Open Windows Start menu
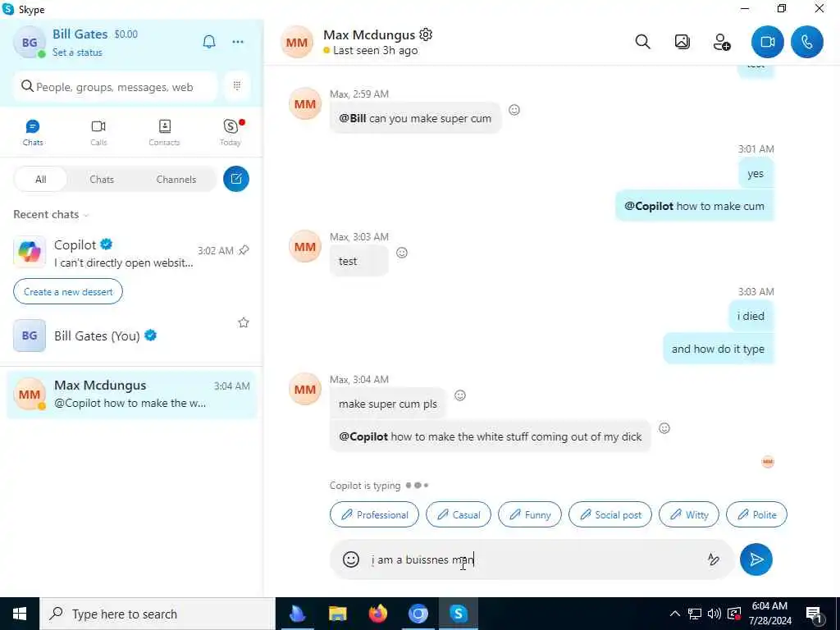840x630 pixels. [20, 614]
